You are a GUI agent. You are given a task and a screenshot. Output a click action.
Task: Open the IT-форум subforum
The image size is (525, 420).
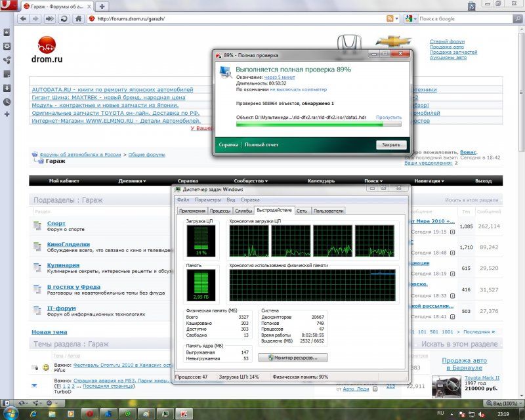click(61, 308)
